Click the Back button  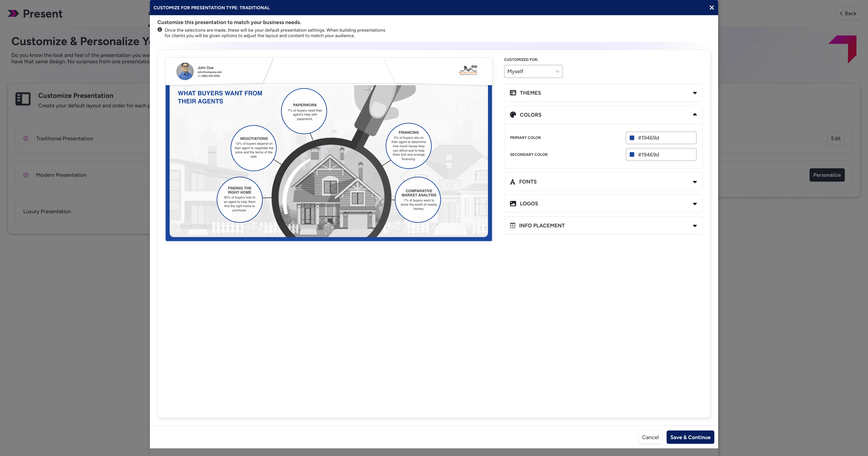(x=848, y=14)
